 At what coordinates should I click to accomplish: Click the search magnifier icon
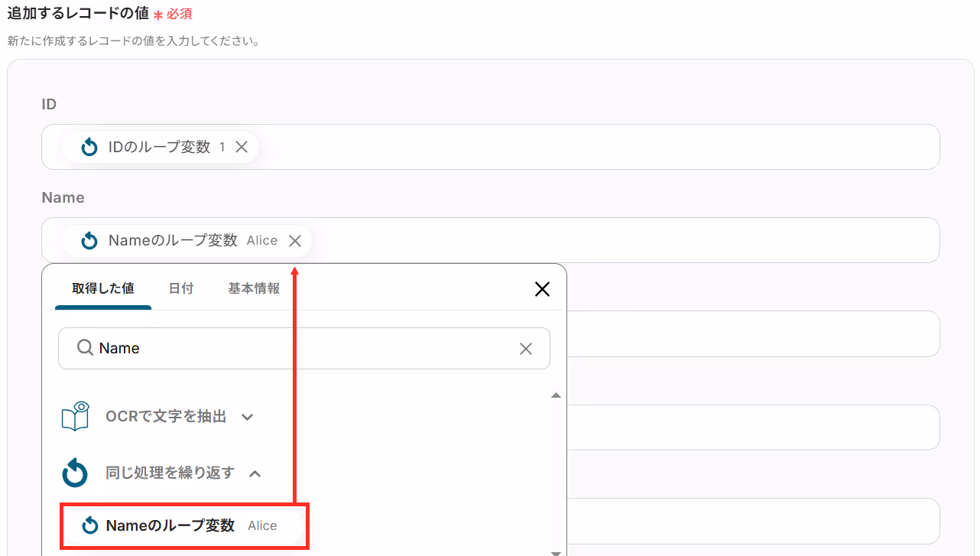(x=85, y=348)
